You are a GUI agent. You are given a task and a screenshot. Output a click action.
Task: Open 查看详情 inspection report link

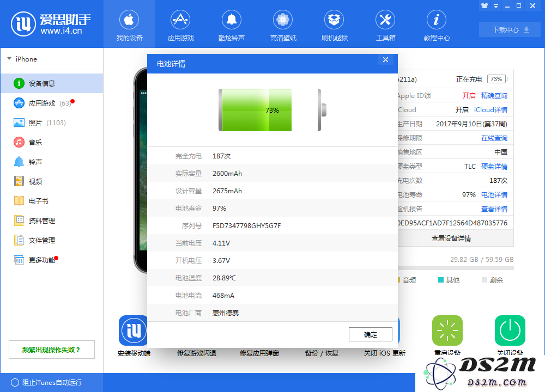[x=494, y=209]
